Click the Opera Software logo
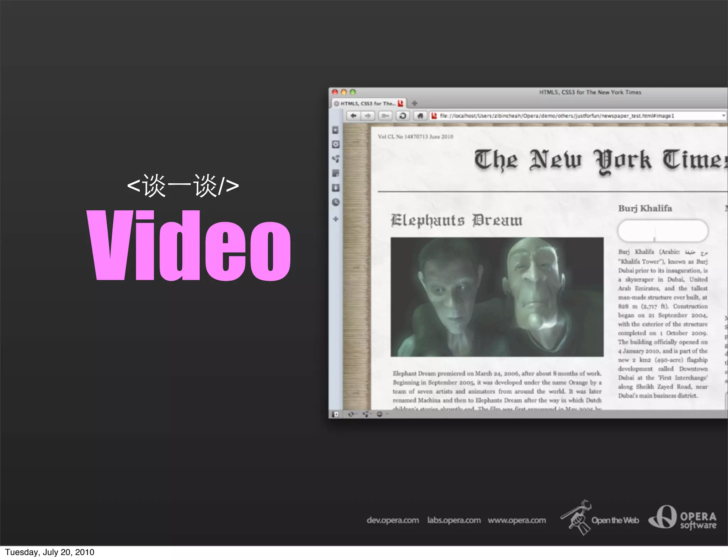This screenshot has width=728, height=560. [x=682, y=517]
